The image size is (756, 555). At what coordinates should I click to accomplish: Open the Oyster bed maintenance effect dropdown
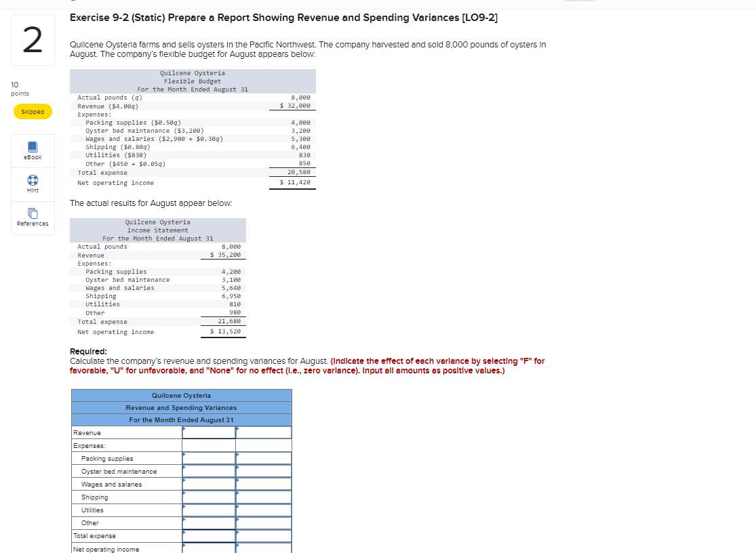[263, 471]
